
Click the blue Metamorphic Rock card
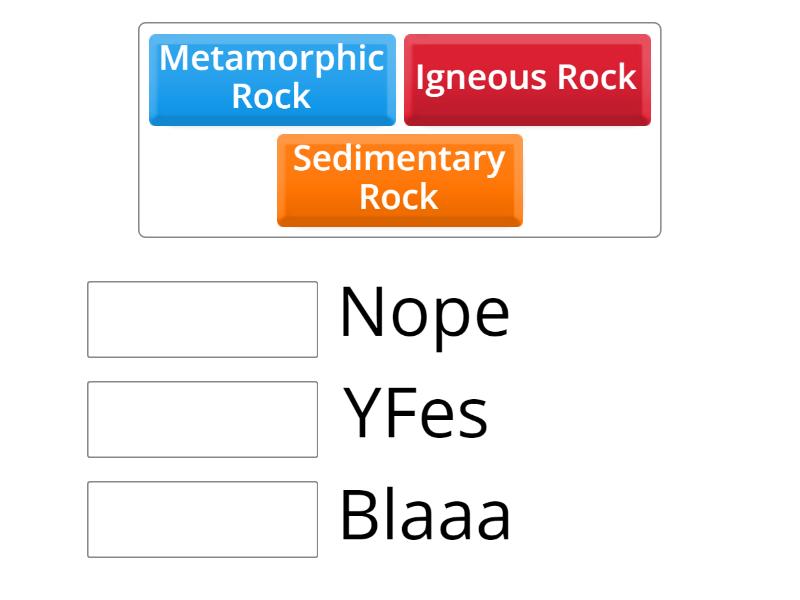click(x=272, y=78)
